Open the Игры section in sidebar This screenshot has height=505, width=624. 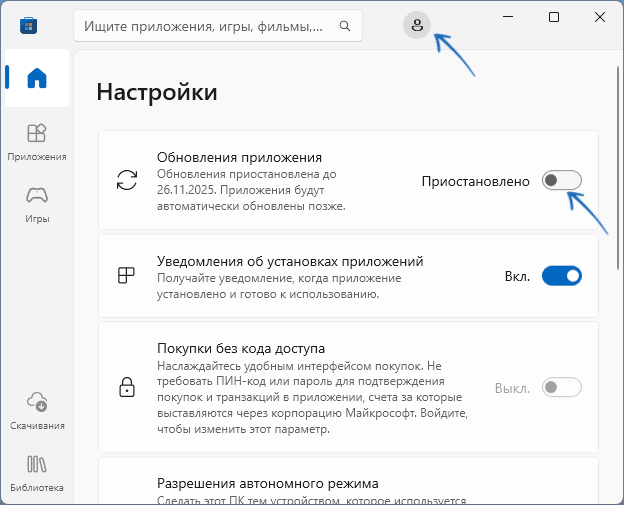37,205
